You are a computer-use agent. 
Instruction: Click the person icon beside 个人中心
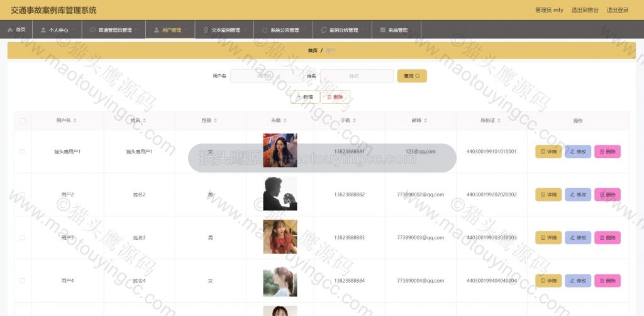43,30
